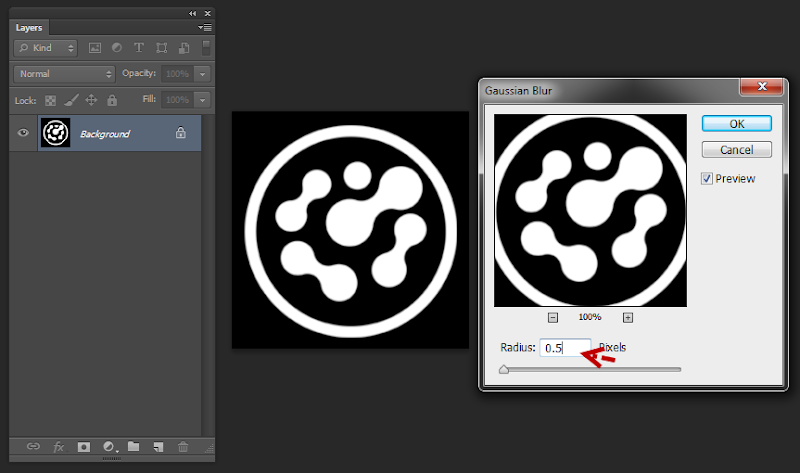Filter layers by adjustment layers icon
The width and height of the screenshot is (800, 473).
117,47
